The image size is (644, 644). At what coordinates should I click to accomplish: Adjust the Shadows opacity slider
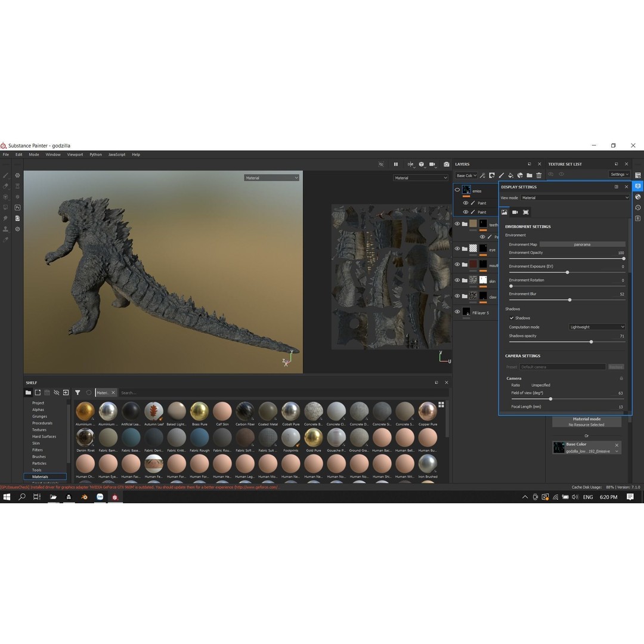567,342
